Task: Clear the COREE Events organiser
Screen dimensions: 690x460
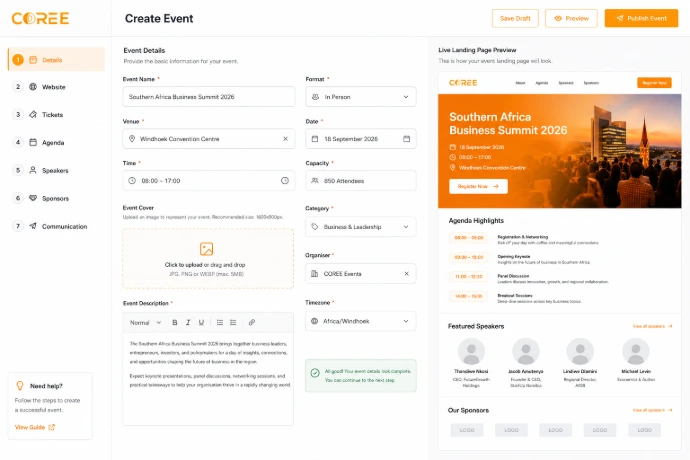Action: pyautogui.click(x=406, y=274)
